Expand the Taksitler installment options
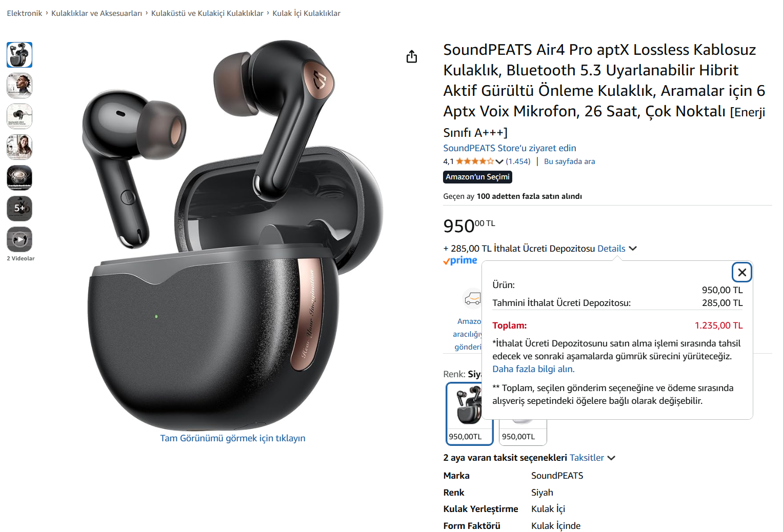783x532 pixels. coord(592,458)
